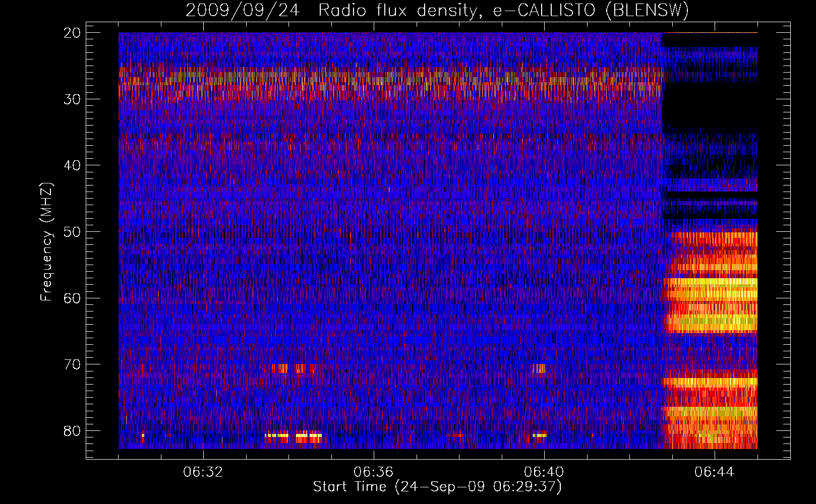Click the 06:36 time tick label
The height and width of the screenshot is (504, 816).
[374, 472]
